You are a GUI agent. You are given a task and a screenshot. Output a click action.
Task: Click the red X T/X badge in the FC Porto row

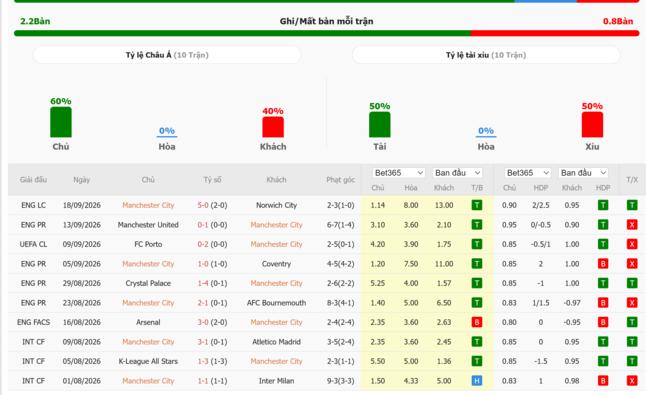pyautogui.click(x=632, y=244)
